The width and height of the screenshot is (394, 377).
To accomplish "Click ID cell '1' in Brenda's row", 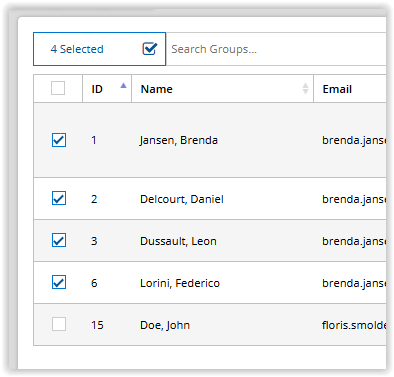I will click(x=94, y=140).
